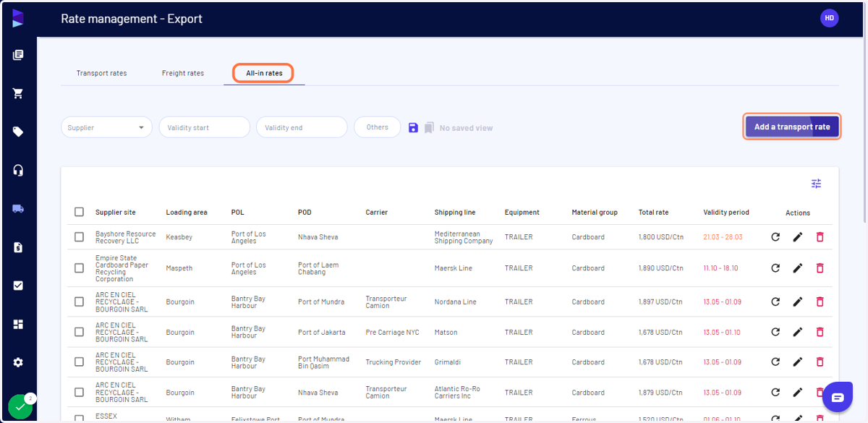This screenshot has width=868, height=423.
Task: Sort by Shipping line column header
Action: [455, 213]
